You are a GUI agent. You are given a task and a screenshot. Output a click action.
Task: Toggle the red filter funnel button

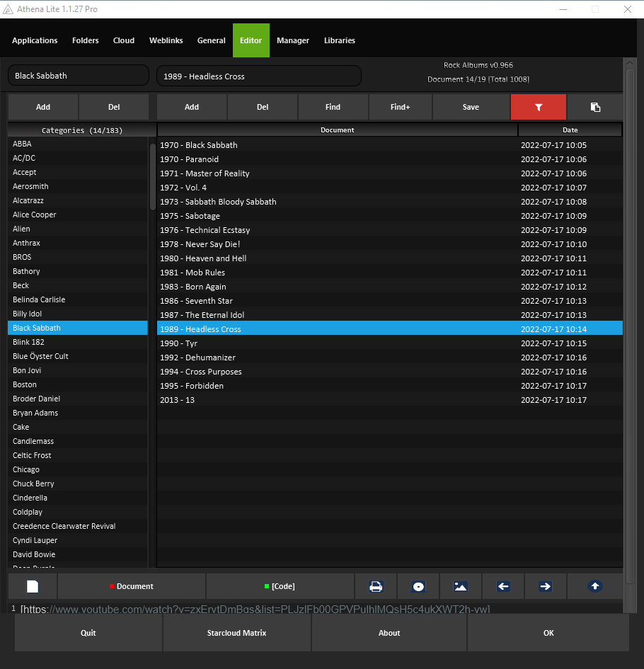(x=539, y=107)
